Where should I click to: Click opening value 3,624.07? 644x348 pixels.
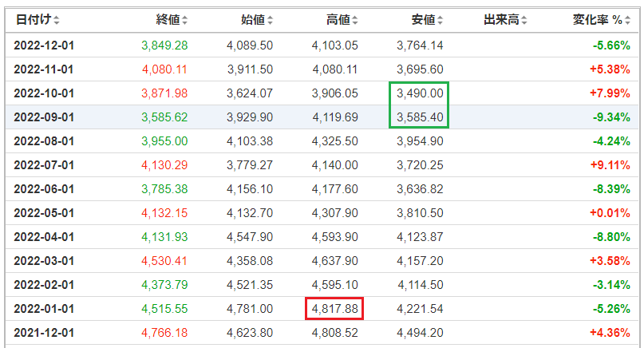[x=250, y=93]
